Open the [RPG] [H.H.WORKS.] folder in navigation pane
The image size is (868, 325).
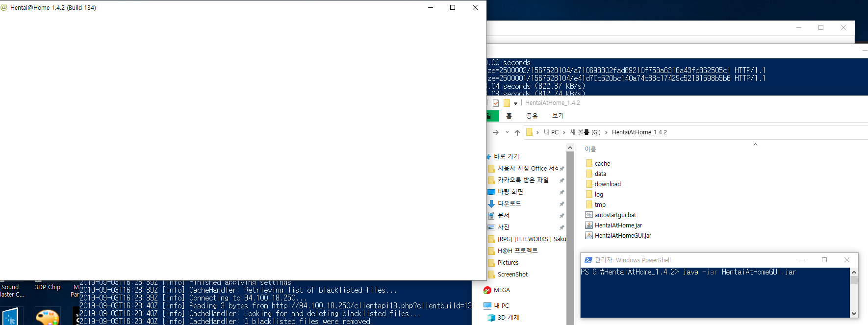pos(527,239)
